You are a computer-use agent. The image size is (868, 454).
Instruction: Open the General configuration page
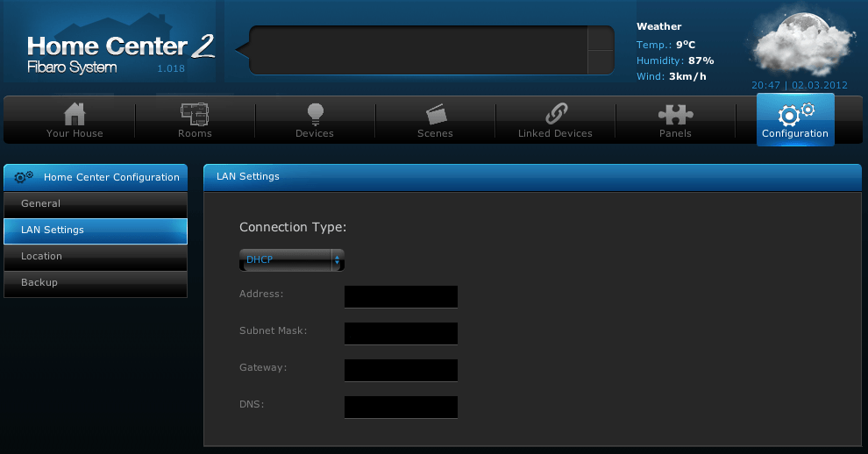pos(96,204)
